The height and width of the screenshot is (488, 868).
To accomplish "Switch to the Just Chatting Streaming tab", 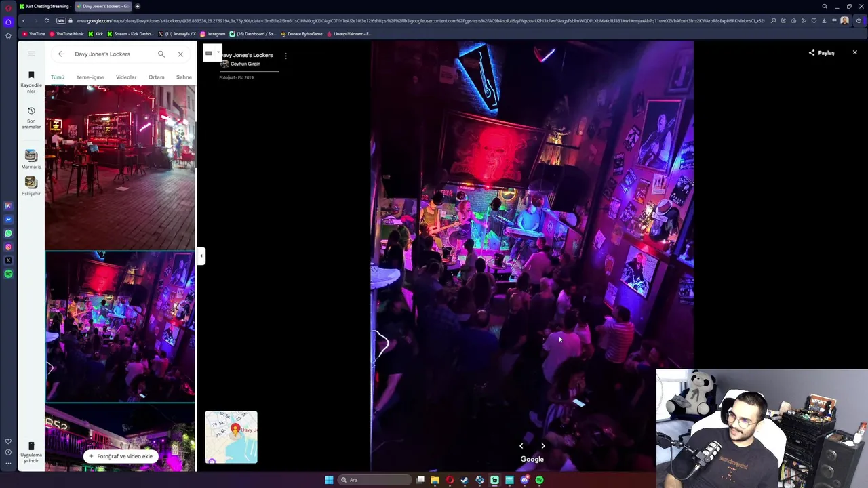I will pyautogui.click(x=44, y=6).
